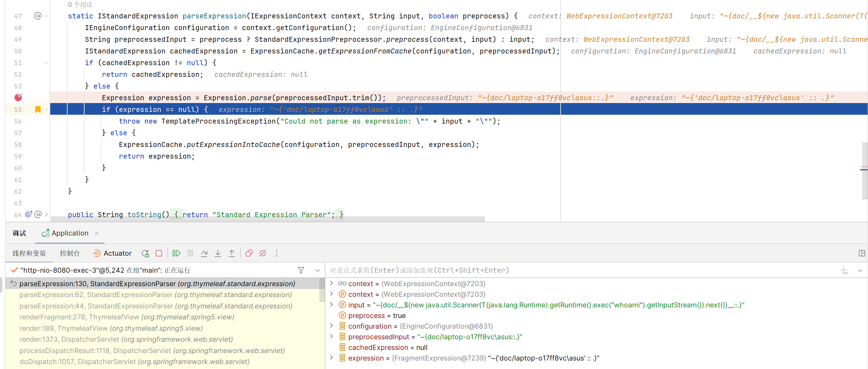
Task: Step into the method call
Action: pyautogui.click(x=218, y=253)
